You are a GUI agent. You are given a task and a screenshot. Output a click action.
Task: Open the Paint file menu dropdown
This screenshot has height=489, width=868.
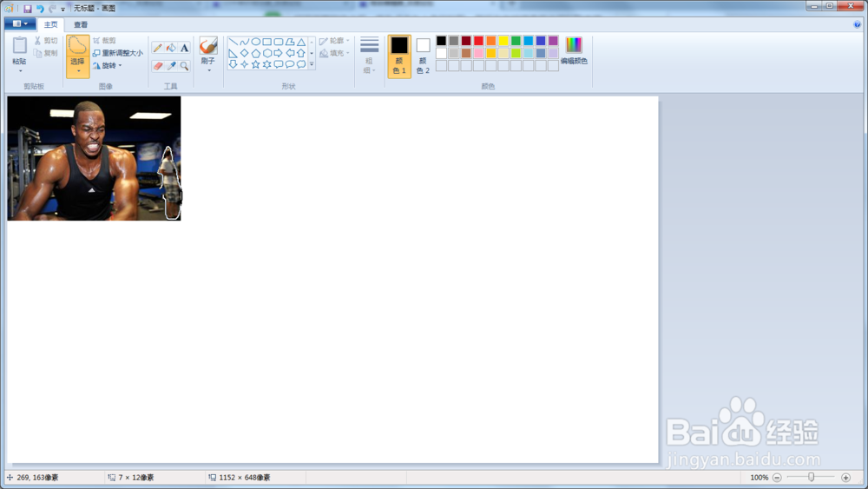[x=20, y=23]
